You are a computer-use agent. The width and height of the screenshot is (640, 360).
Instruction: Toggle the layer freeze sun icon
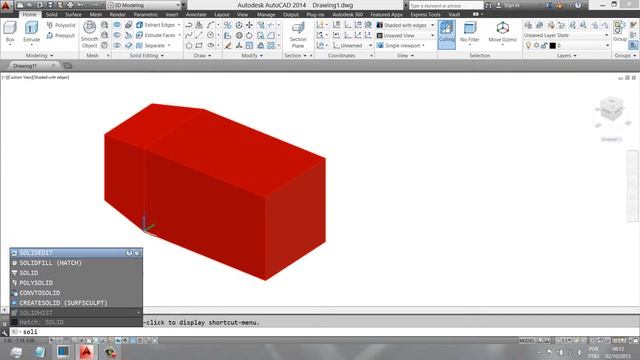[x=536, y=45]
